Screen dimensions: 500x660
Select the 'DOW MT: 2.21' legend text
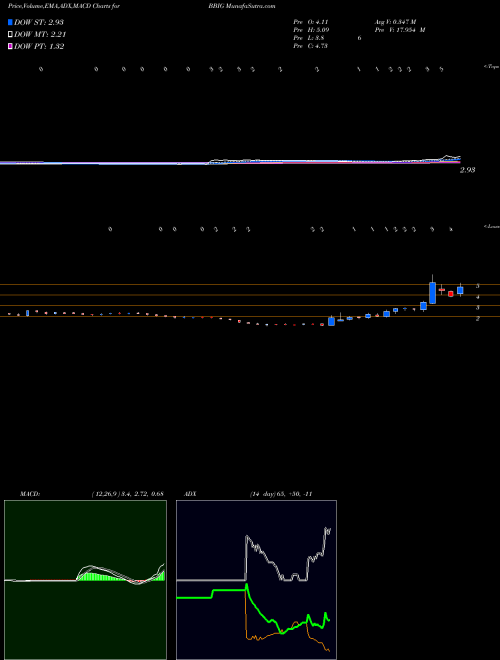coord(40,35)
